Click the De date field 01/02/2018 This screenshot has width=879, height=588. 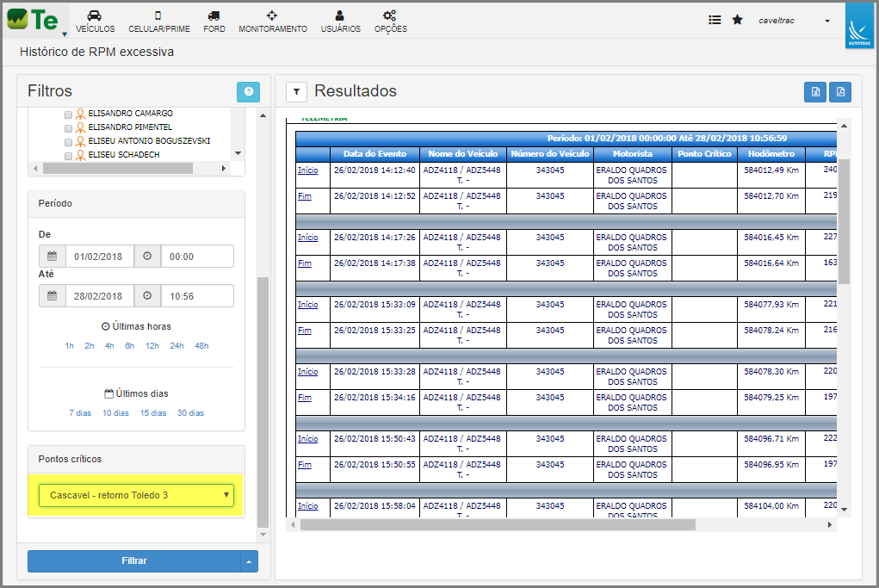100,257
